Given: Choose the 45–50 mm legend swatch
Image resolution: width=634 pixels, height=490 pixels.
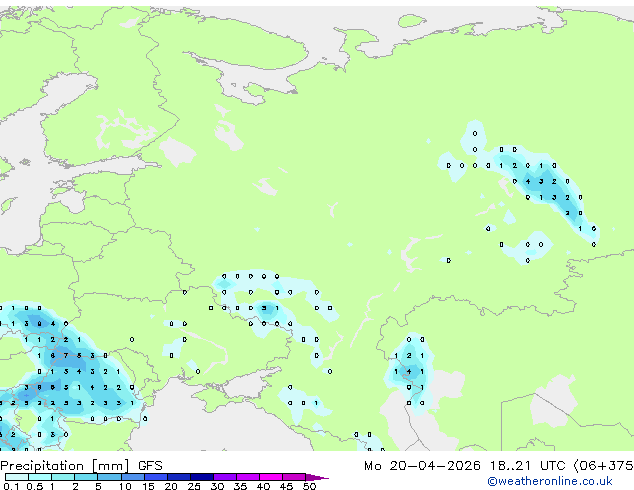Looking at the screenshot, I should click(294, 477).
